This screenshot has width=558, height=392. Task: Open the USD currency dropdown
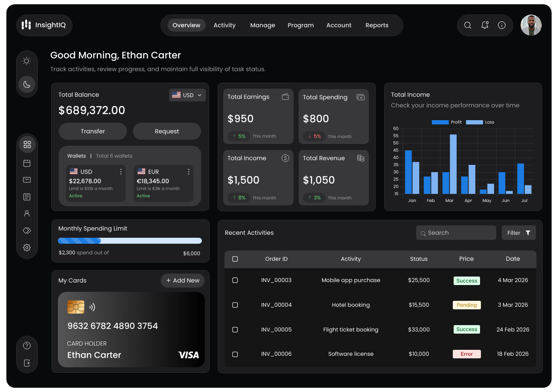click(187, 95)
